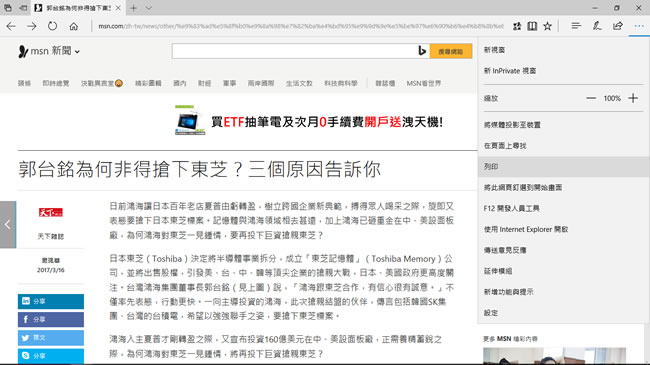Open the 兩岸國際 category

(x=261, y=83)
